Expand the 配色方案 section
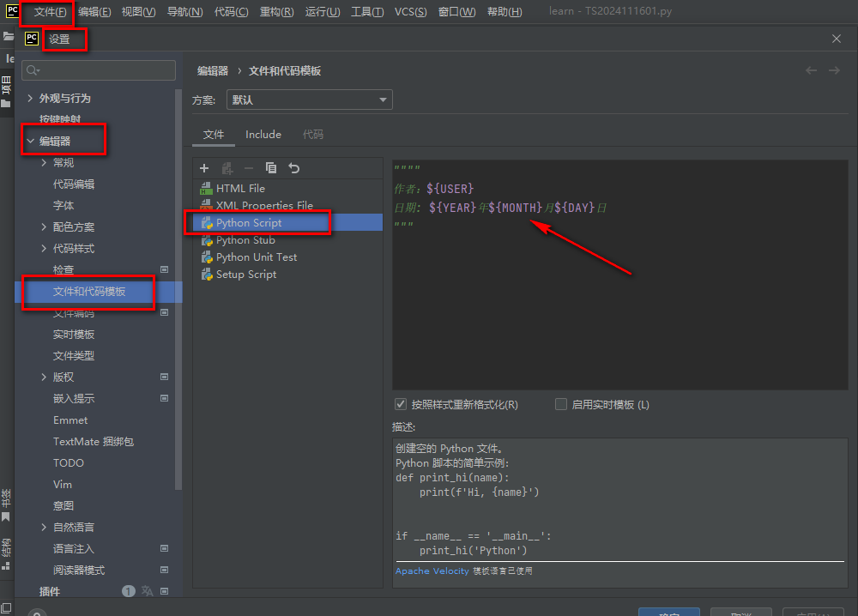858x616 pixels. [x=44, y=227]
